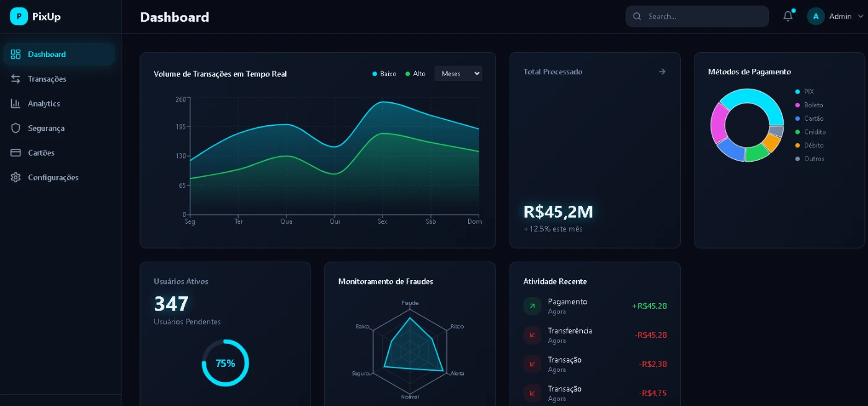Click the Configurações gear icon
Image resolution: width=868 pixels, height=406 pixels.
point(16,177)
